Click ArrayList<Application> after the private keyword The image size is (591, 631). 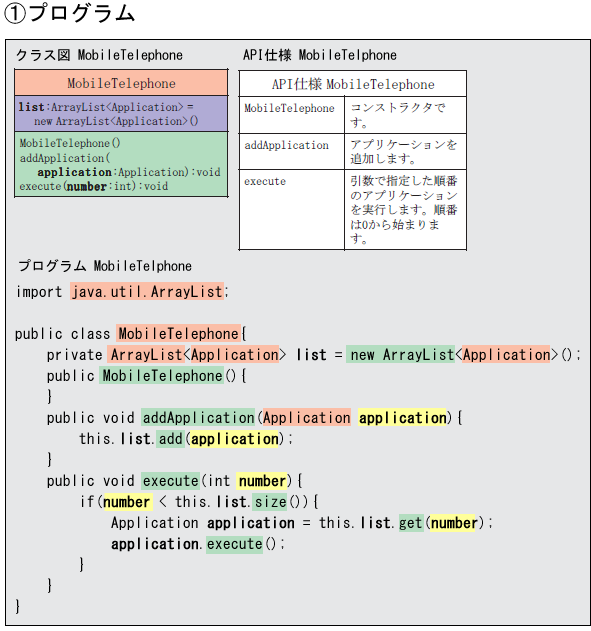(x=196, y=355)
